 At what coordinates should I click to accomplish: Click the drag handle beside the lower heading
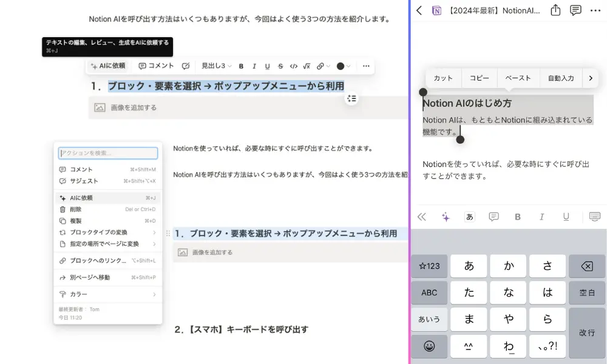[168, 233]
